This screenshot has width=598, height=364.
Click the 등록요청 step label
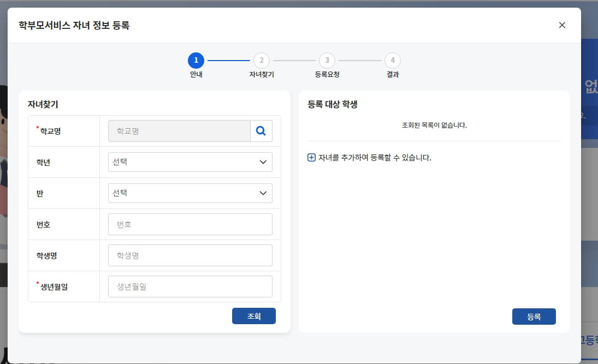(327, 74)
